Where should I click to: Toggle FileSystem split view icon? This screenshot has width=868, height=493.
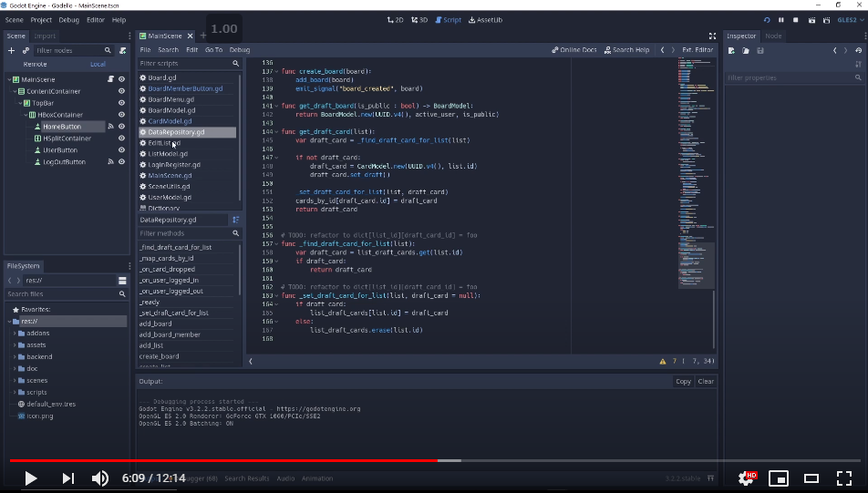pos(122,281)
